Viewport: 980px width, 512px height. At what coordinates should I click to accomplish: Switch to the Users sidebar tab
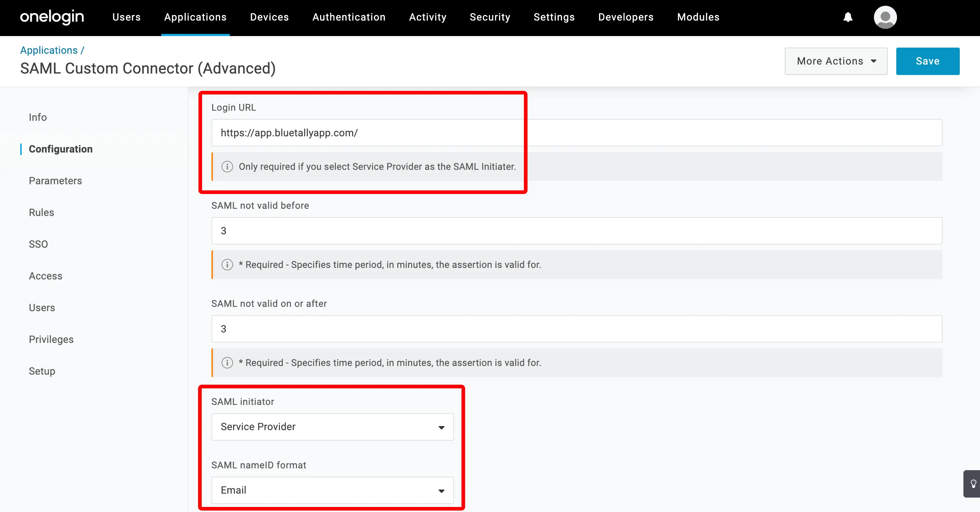coord(42,308)
